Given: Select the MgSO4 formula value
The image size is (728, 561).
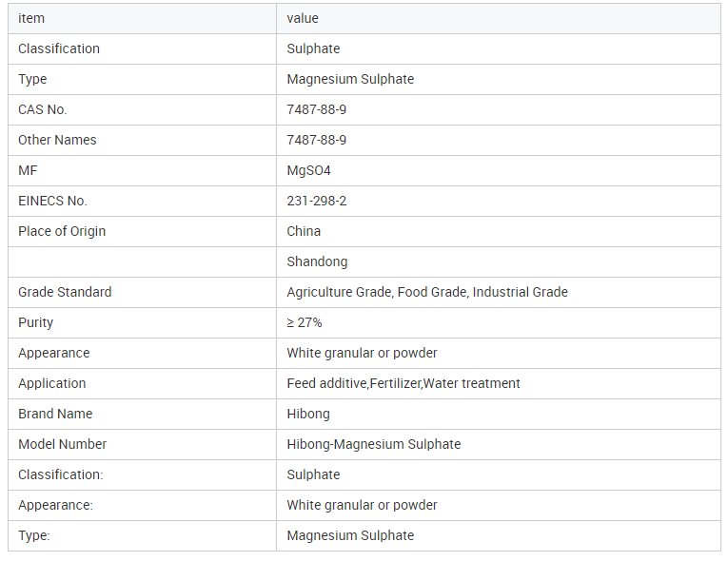Looking at the screenshot, I should (309, 170).
